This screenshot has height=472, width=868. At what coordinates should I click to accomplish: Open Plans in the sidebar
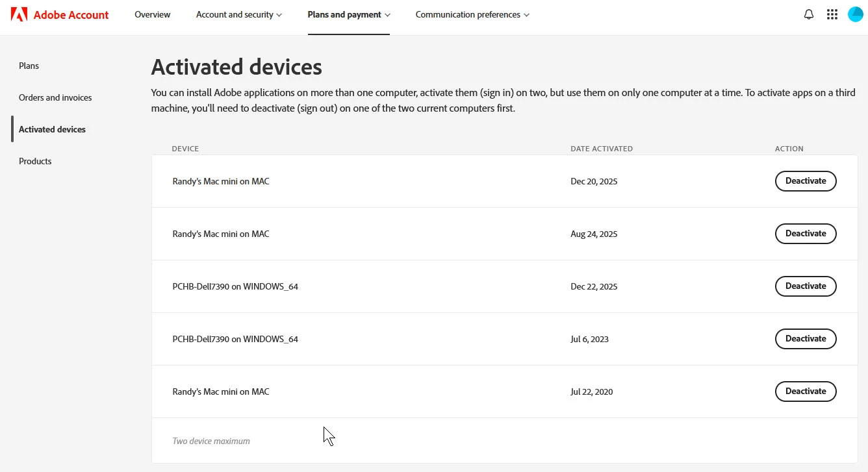tap(29, 66)
